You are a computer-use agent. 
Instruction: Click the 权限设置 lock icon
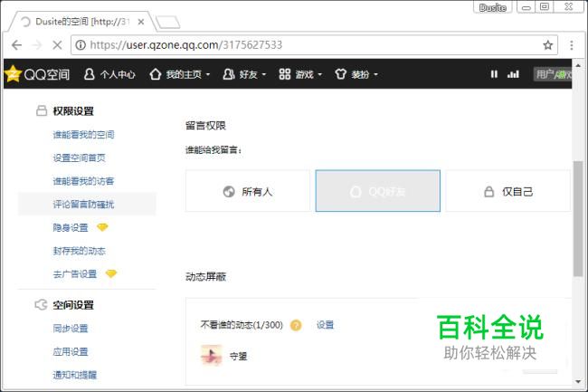pos(42,110)
